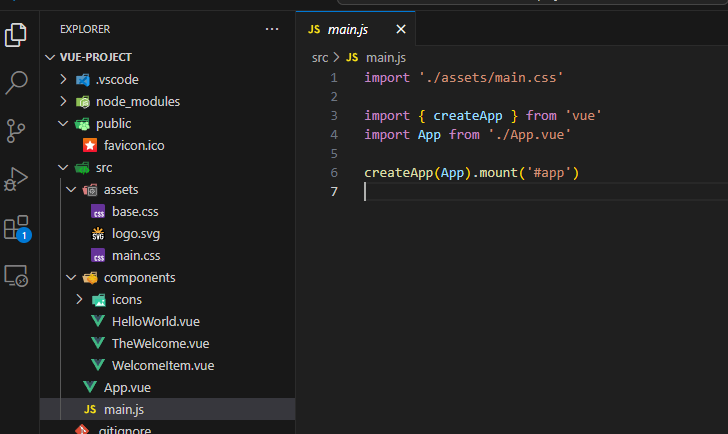Click the WelcomeItem.vue Vue icon
The image size is (728, 434).
[x=98, y=365]
